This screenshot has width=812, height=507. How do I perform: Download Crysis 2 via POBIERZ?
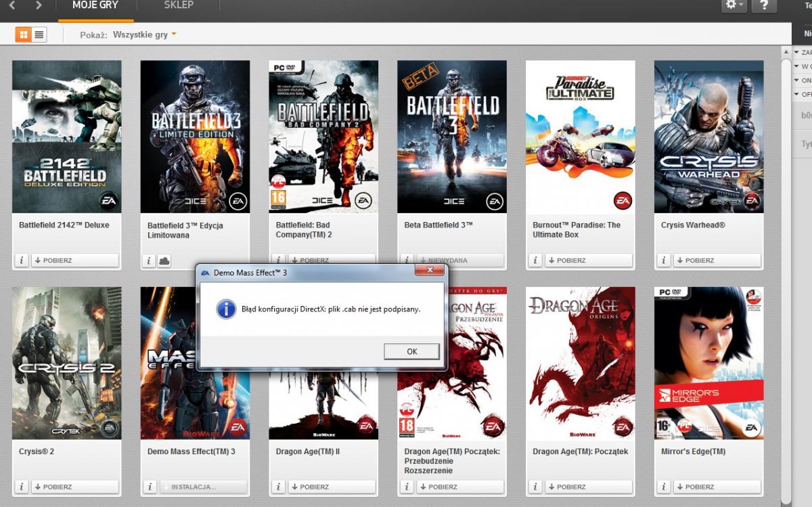74,487
